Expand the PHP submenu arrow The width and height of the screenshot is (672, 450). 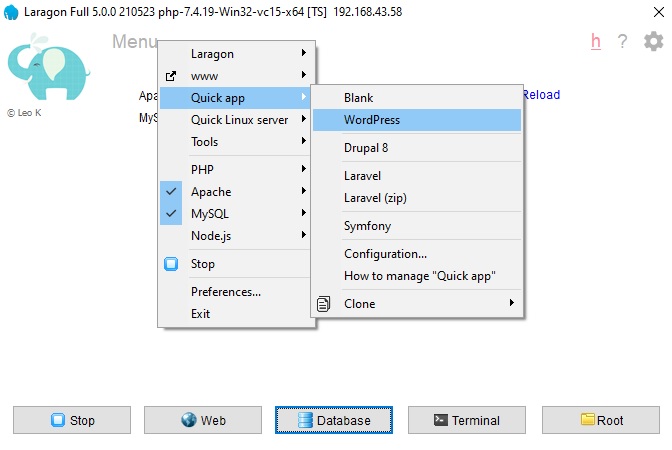pyautogui.click(x=303, y=168)
